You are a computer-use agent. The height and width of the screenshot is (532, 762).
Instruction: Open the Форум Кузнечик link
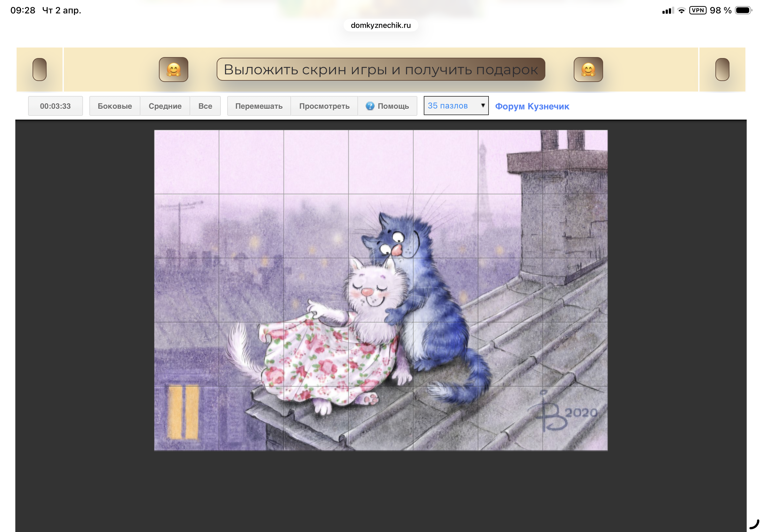[532, 107]
